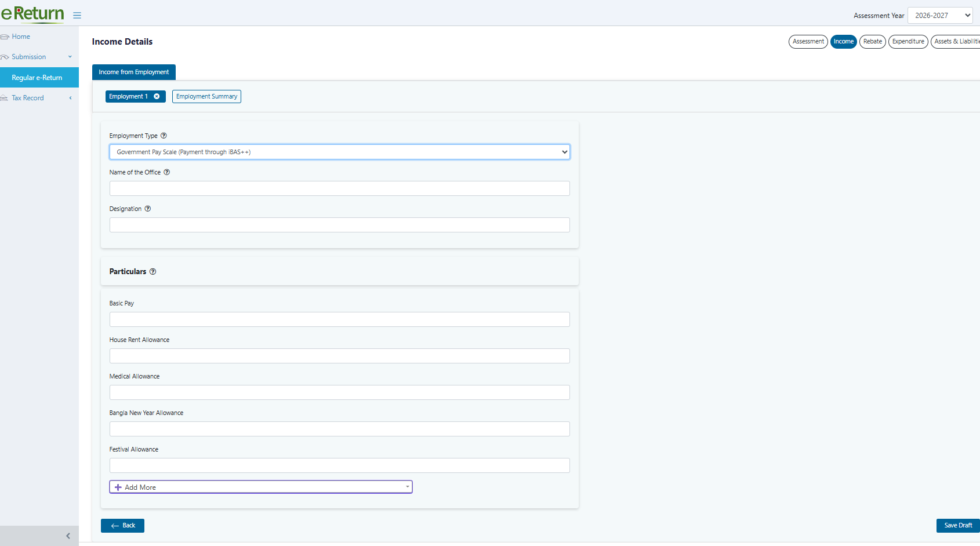
Task: Click the Back button
Action: pyautogui.click(x=122, y=526)
